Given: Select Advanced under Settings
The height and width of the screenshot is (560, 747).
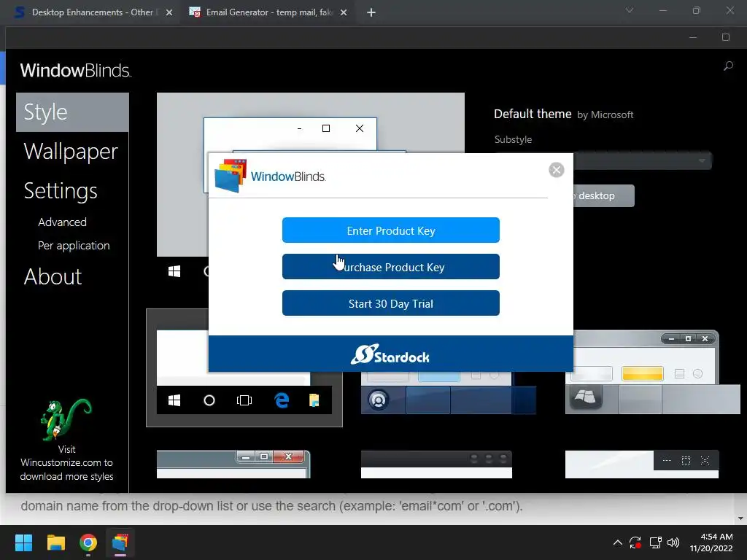Looking at the screenshot, I should (63, 222).
